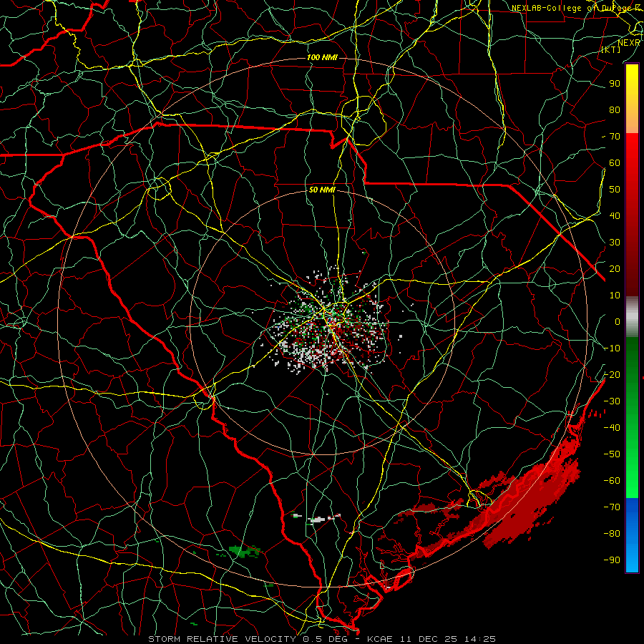Click the -50 knot scale label
This screenshot has height=644, width=644.
tap(612, 454)
